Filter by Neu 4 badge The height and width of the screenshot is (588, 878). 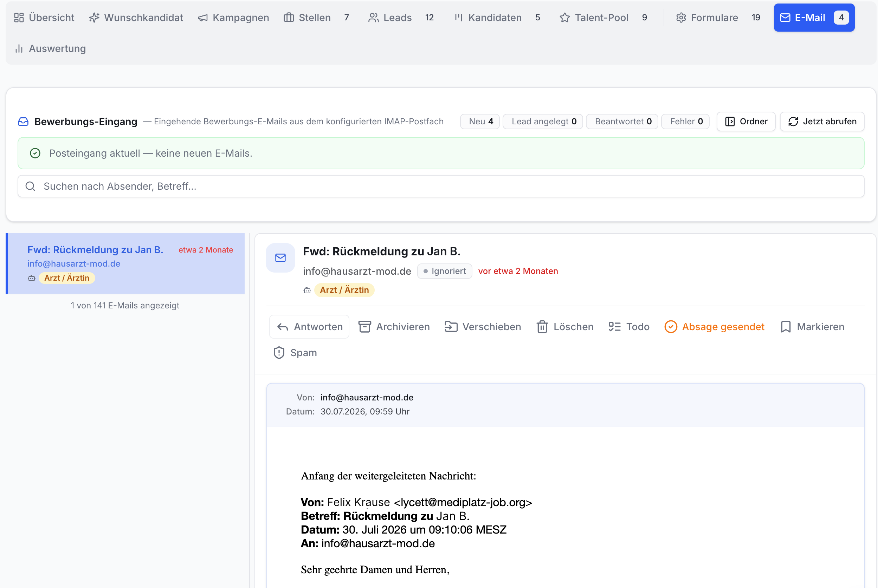click(x=480, y=122)
